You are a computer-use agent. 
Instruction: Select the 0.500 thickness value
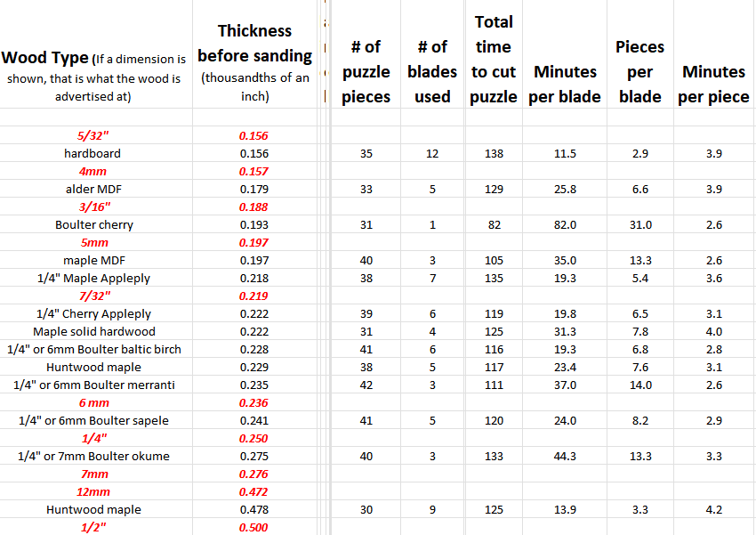pos(253,527)
